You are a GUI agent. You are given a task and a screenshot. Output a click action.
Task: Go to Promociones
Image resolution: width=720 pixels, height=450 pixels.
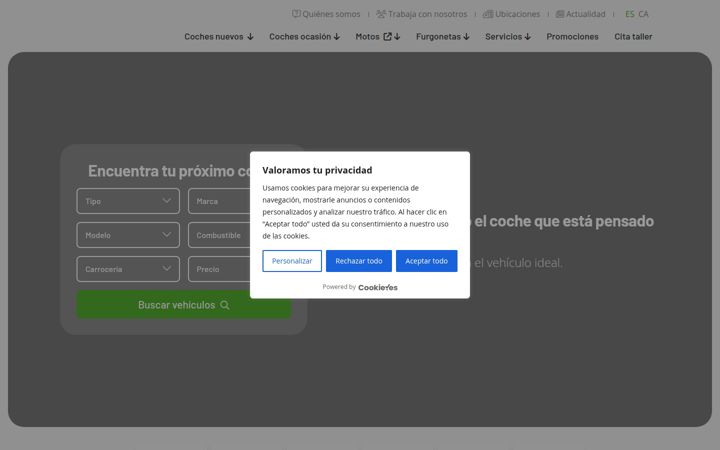pos(572,36)
